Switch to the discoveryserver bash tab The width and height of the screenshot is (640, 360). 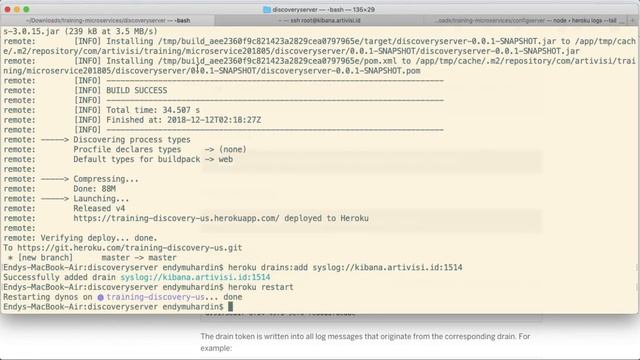click(108, 20)
